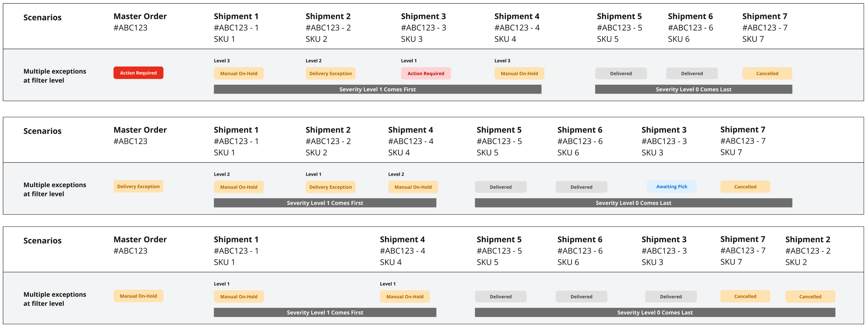
Task: Click Shipment 3 heading in the first table
Action: [423, 16]
